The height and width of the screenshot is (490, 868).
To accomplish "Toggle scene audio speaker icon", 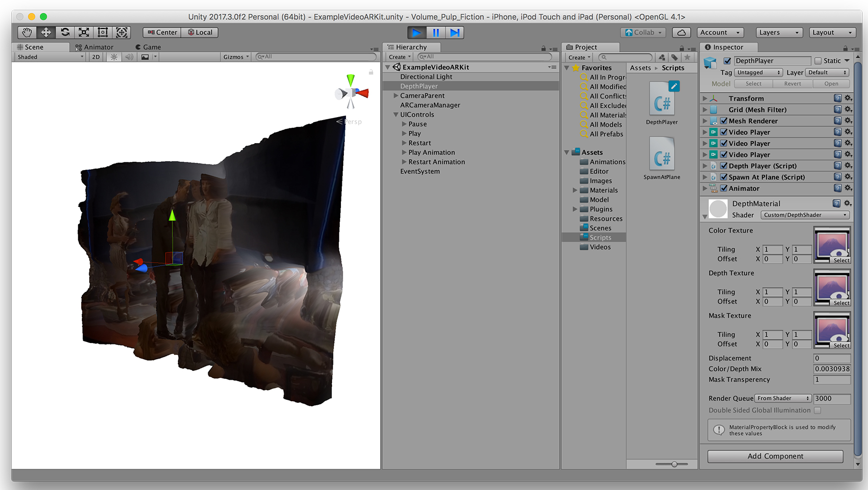I will tap(129, 57).
